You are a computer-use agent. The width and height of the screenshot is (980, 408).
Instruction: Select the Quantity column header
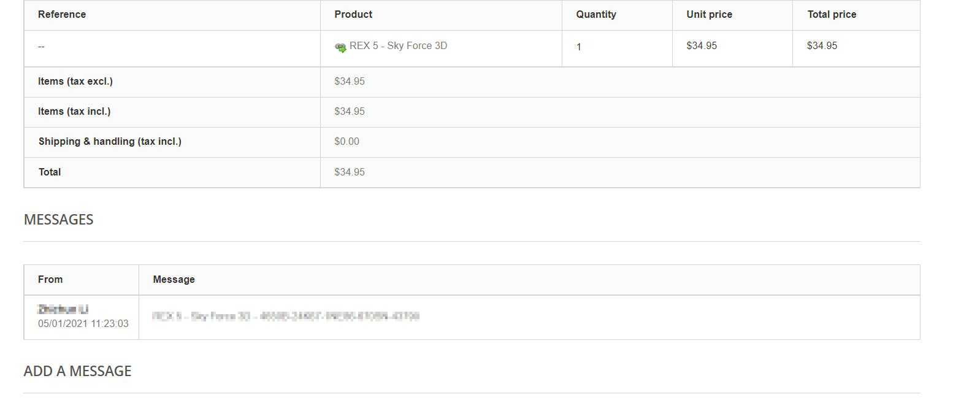(595, 15)
